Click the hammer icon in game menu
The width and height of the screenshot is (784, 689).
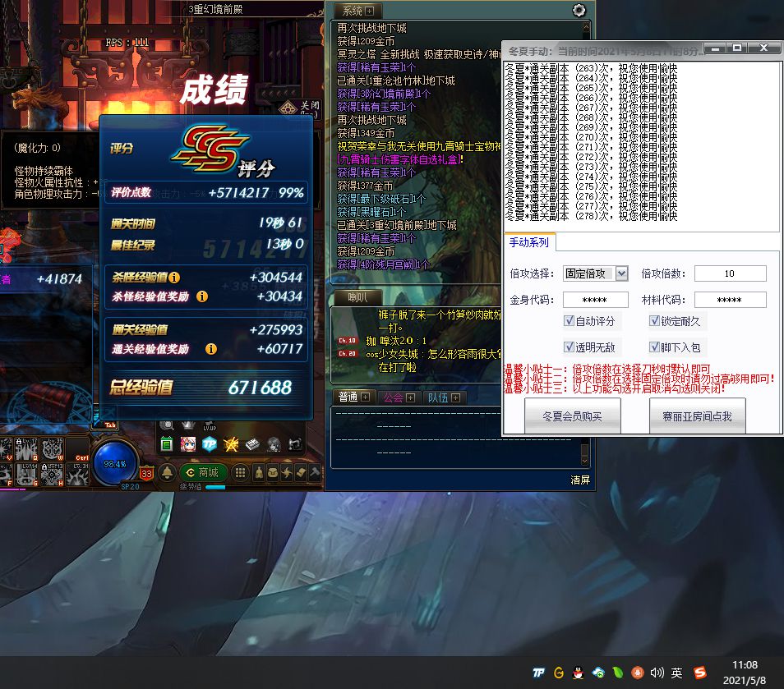(315, 473)
